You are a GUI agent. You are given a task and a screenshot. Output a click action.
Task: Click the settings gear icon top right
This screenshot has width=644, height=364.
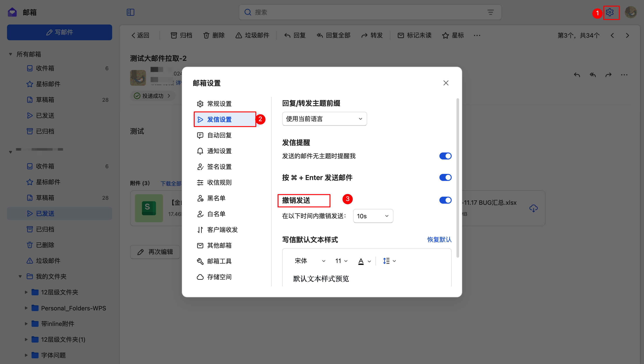tap(610, 12)
